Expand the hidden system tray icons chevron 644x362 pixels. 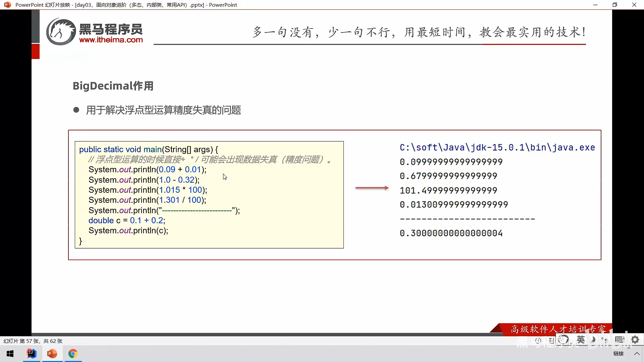(x=637, y=354)
